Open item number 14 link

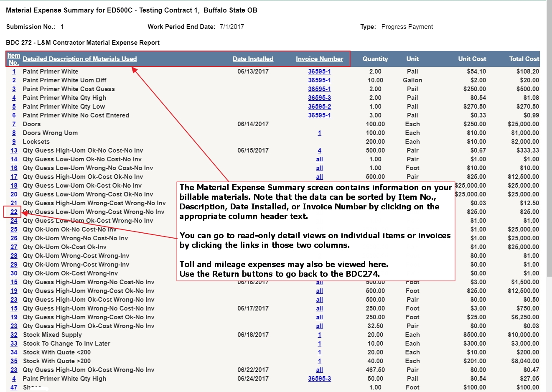tap(14, 159)
